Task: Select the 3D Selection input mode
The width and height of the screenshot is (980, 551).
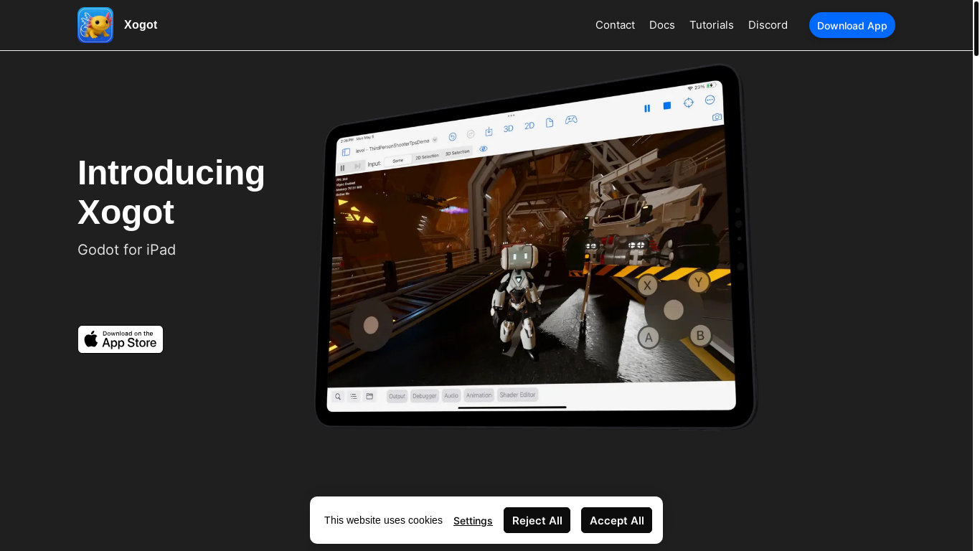Action: [x=457, y=152]
